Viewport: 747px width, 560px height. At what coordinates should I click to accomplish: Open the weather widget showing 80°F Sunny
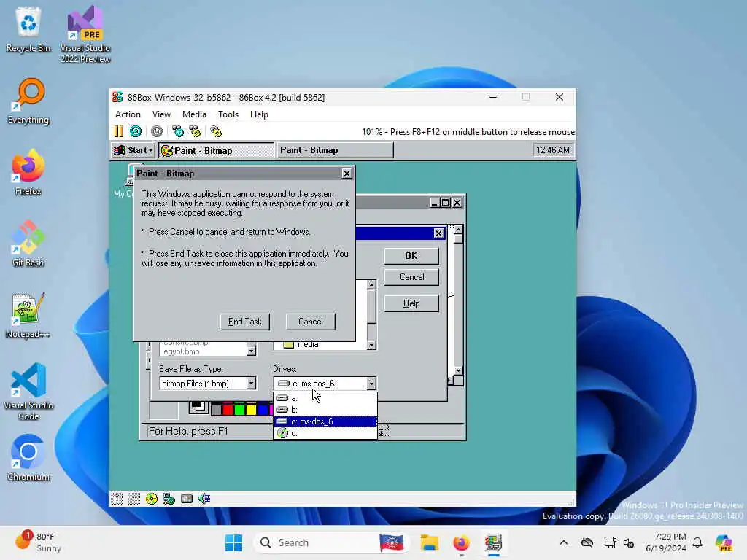[38, 542]
